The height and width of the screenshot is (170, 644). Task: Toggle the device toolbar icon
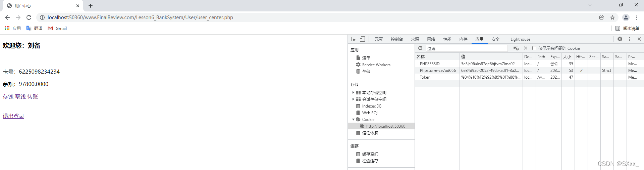point(362,39)
